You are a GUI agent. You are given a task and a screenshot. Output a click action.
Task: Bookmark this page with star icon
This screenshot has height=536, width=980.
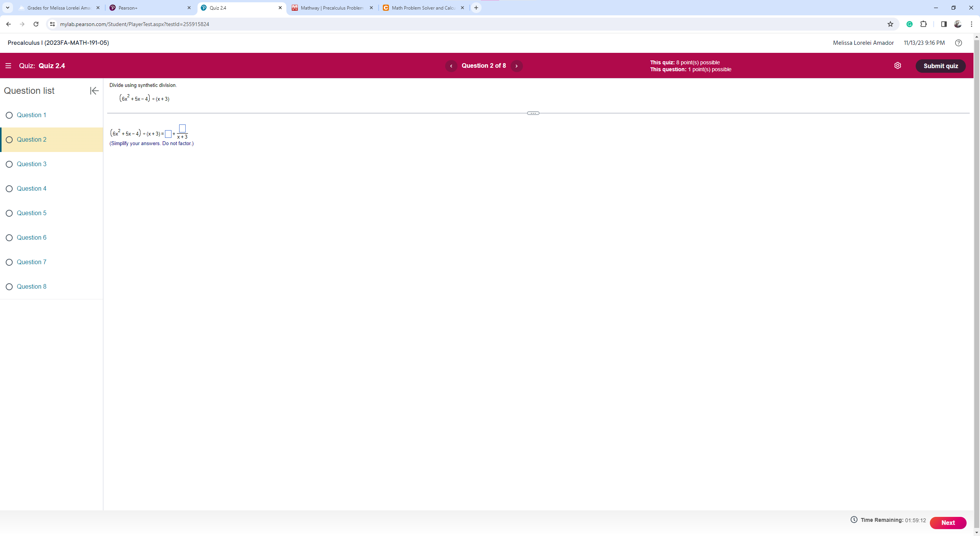coord(890,24)
